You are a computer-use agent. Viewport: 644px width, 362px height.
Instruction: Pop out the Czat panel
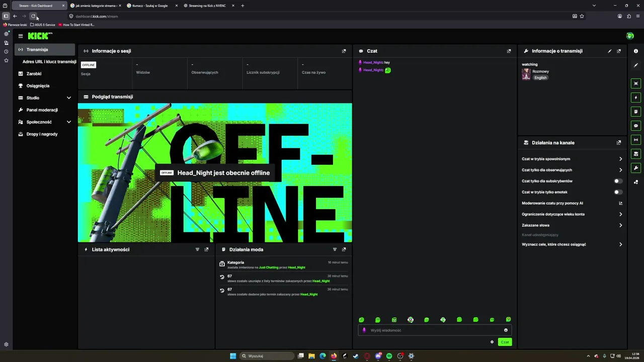click(x=509, y=51)
